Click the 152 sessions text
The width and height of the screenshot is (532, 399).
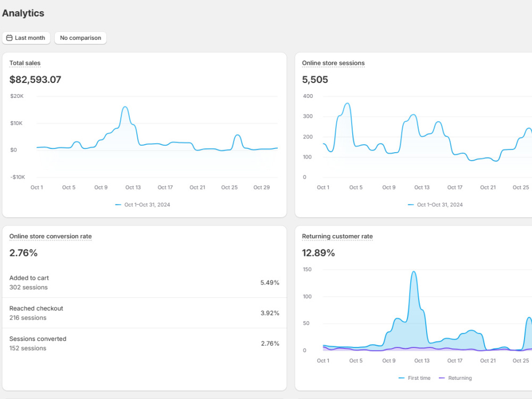[x=28, y=348]
